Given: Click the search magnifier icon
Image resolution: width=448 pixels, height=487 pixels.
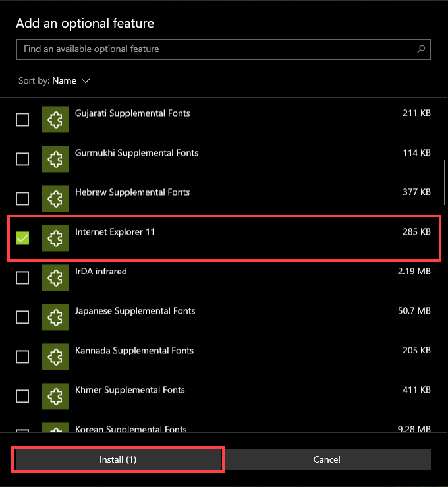Looking at the screenshot, I should tap(421, 49).
